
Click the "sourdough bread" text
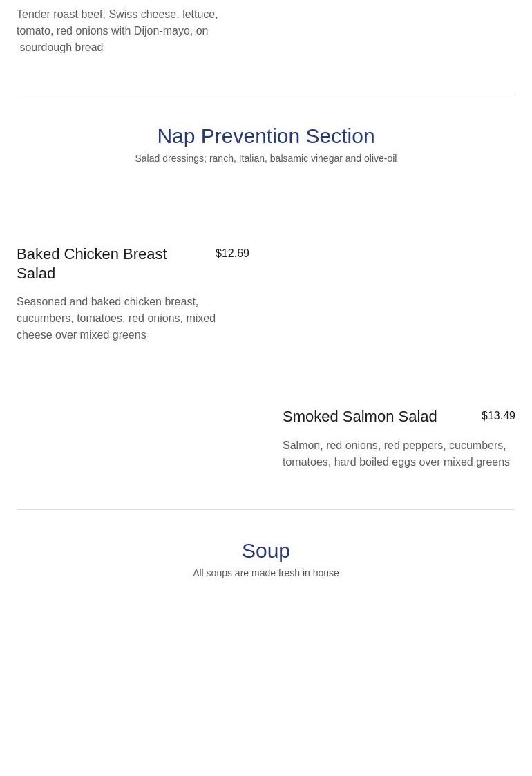point(61,48)
